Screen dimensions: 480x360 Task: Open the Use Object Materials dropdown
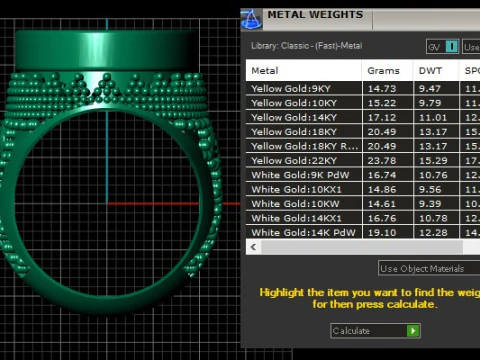click(x=429, y=268)
